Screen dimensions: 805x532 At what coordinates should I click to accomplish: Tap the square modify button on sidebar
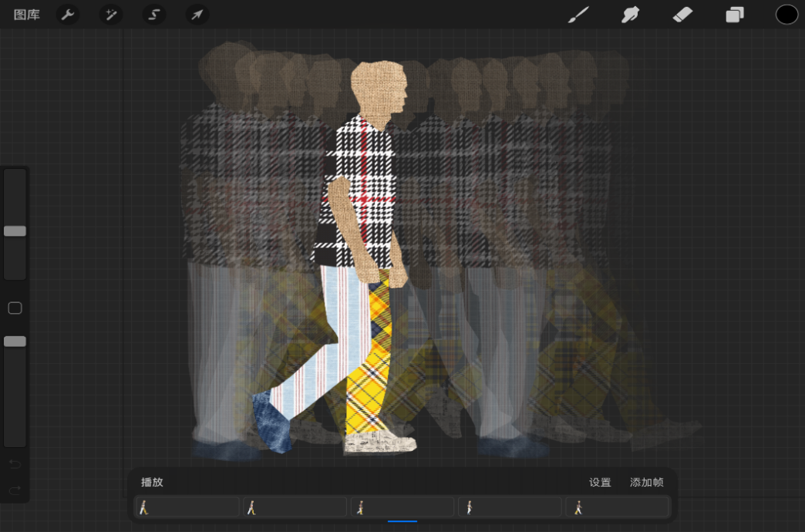click(15, 308)
